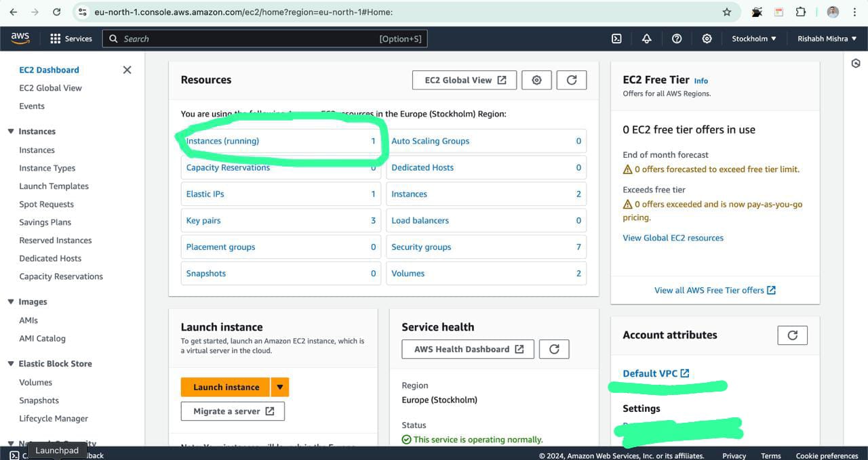868x460 pixels.
Task: Open the Instances (running) resource link
Action: pos(222,141)
